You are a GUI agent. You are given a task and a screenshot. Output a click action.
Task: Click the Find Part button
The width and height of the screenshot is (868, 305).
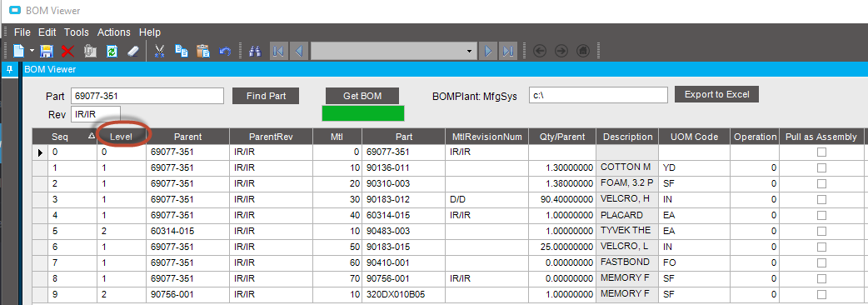point(266,96)
